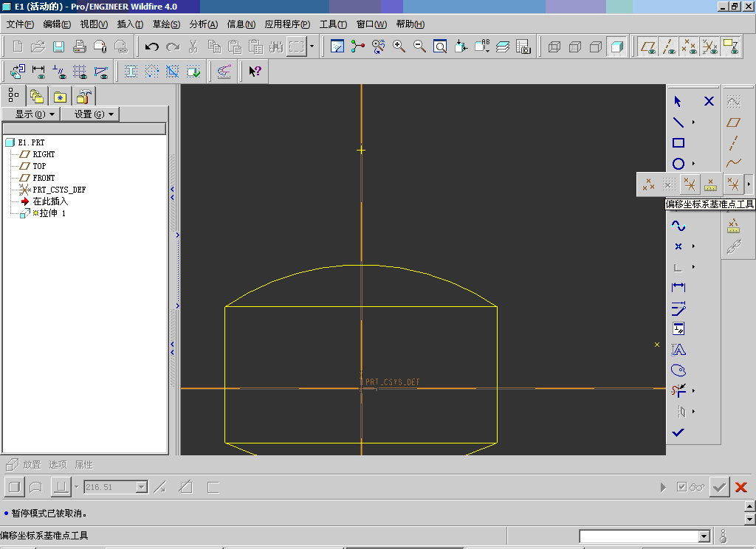Open the 显示 dropdown in model tree

(x=31, y=114)
